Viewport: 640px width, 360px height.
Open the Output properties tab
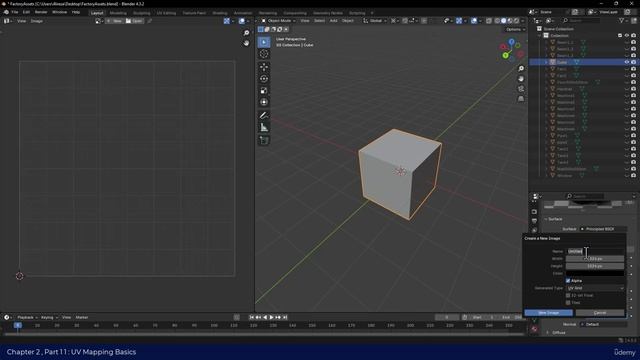tap(534, 221)
